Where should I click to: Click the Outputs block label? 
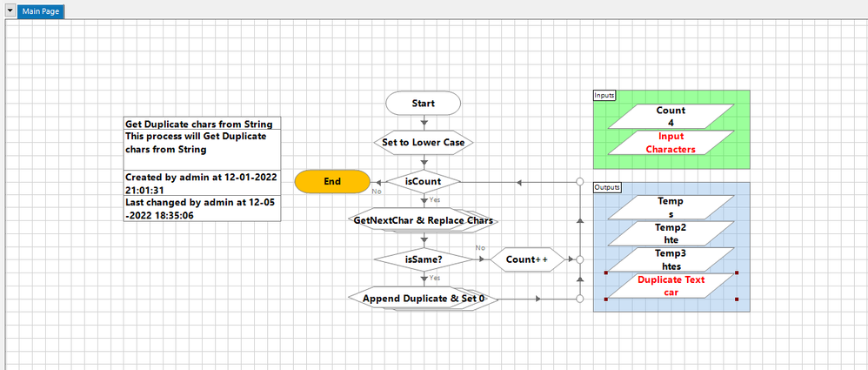606,187
